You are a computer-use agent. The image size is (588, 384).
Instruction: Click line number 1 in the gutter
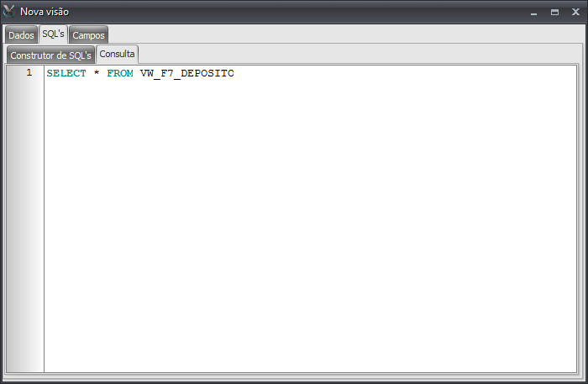29,73
